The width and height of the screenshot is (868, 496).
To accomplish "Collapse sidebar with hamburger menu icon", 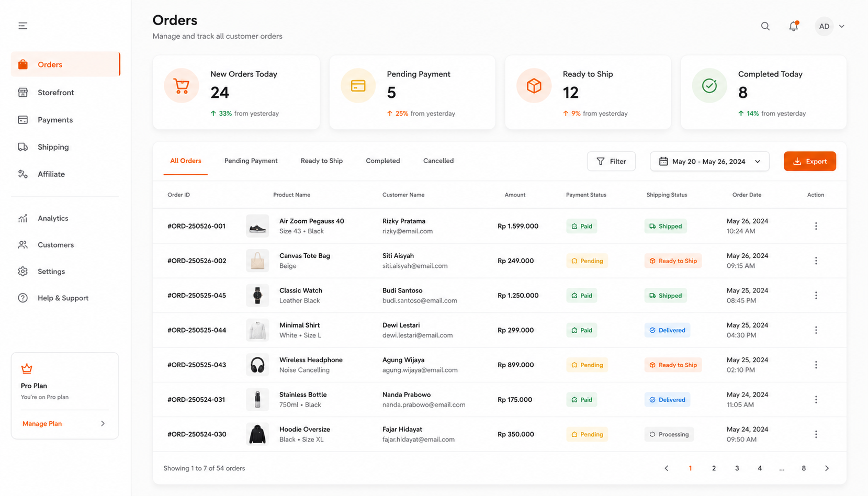I will click(x=22, y=26).
